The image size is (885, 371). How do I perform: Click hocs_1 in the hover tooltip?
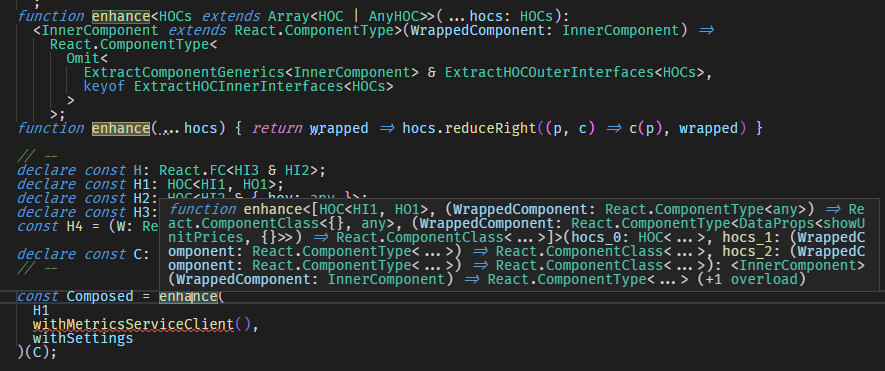pyautogui.click(x=748, y=237)
